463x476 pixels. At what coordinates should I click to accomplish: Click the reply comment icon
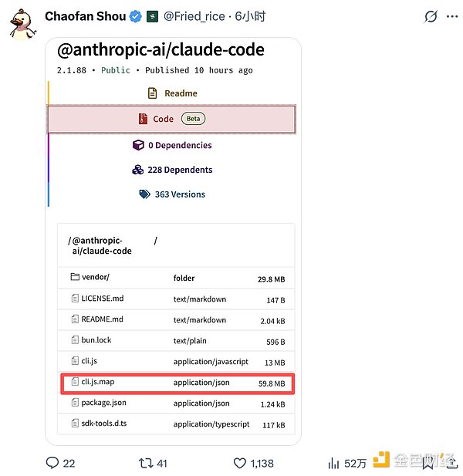coord(52,463)
